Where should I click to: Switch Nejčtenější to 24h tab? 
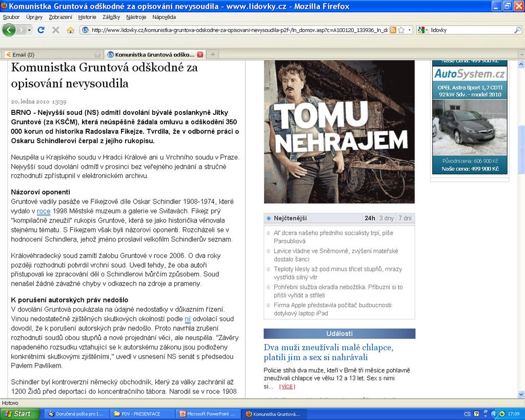point(370,218)
